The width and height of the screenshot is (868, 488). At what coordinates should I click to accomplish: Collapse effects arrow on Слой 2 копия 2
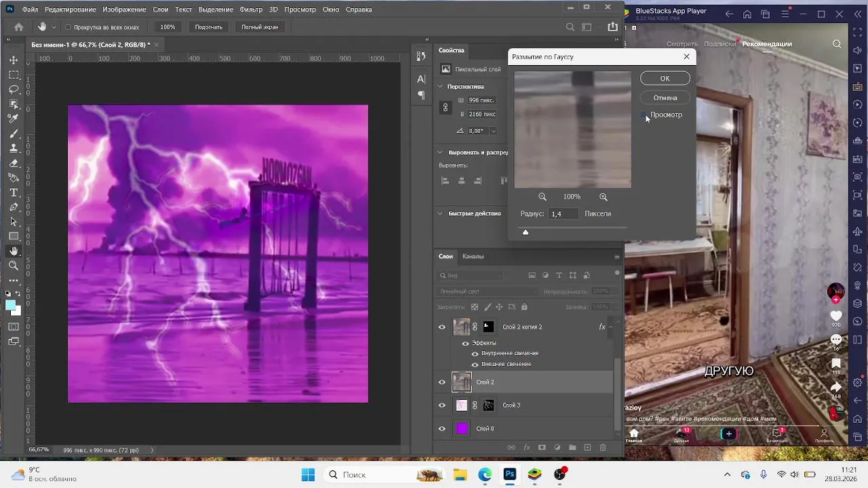pos(610,327)
